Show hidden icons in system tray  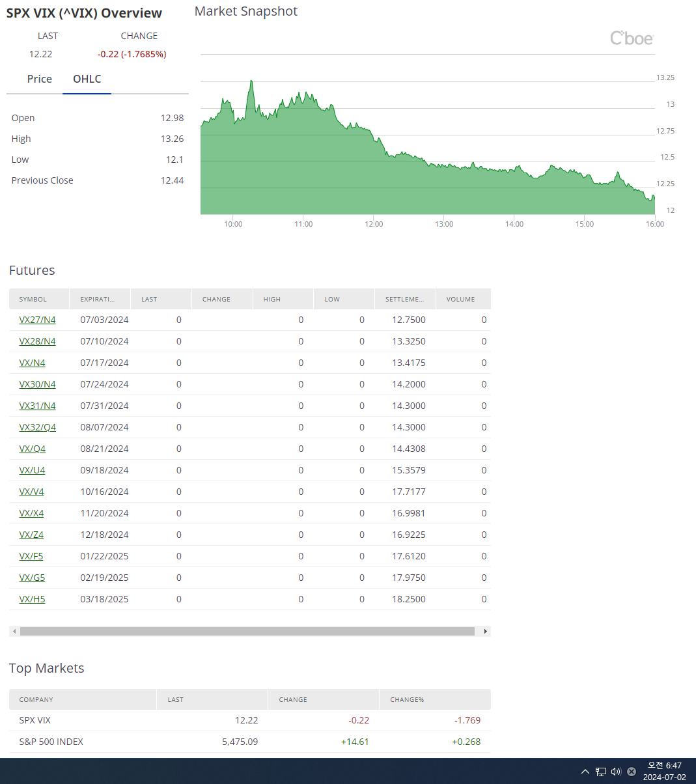point(585,772)
